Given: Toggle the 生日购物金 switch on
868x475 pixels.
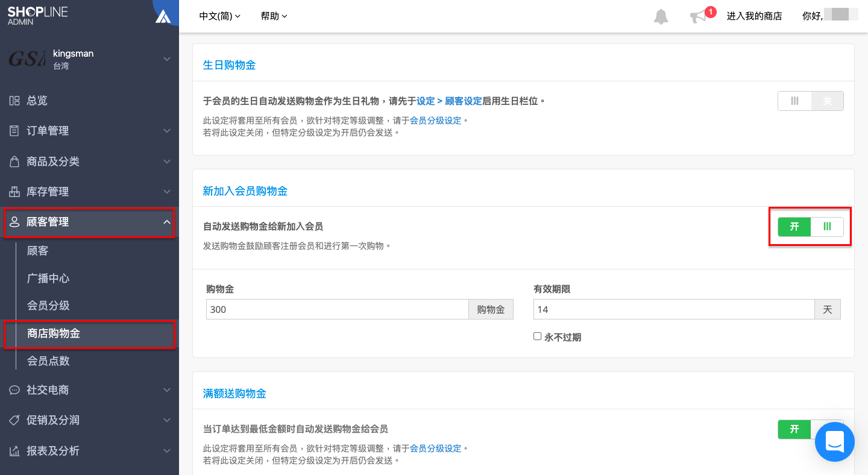Looking at the screenshot, I should [811, 101].
